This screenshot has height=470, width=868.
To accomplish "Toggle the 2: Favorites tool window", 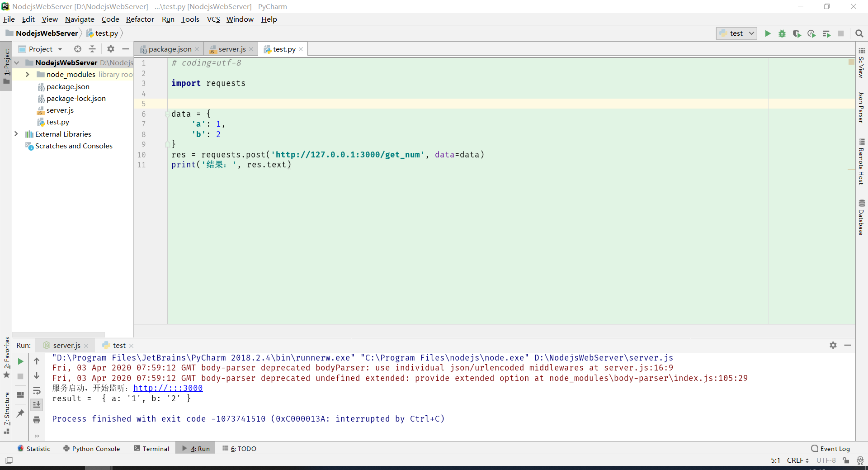I will click(6, 357).
